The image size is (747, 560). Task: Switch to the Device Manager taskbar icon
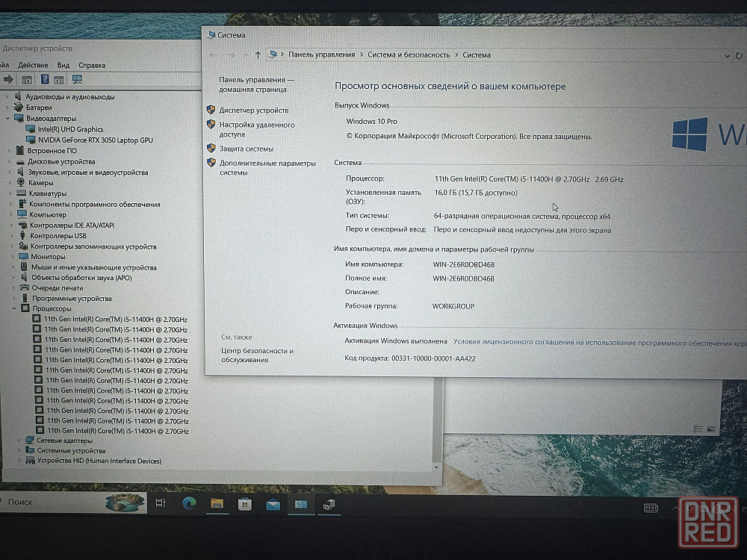click(x=329, y=505)
